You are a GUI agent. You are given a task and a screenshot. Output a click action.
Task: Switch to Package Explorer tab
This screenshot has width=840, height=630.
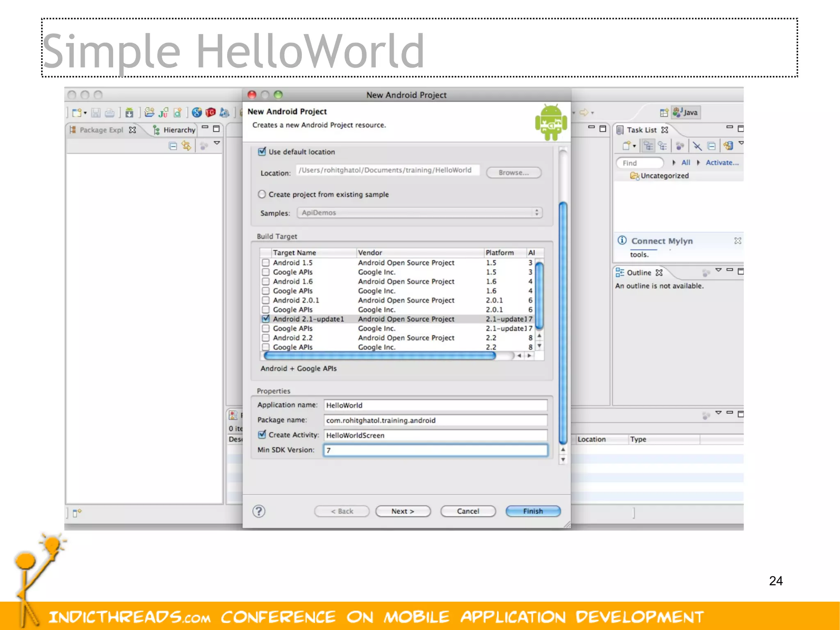[102, 130]
